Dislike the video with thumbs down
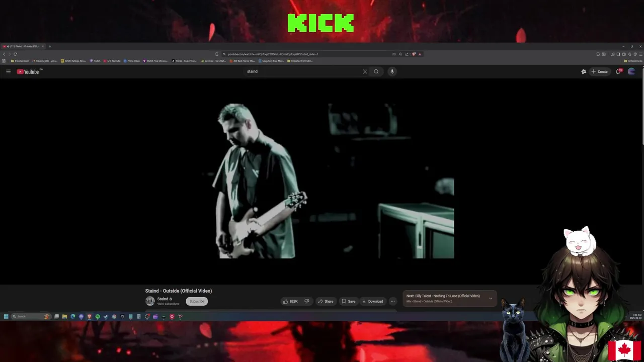644x362 pixels. [x=306, y=301]
